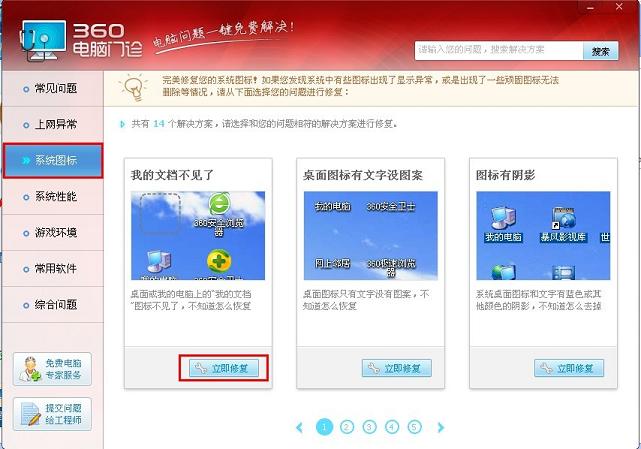Jump to page 3 of solutions
The width and height of the screenshot is (641, 449).
pos(369,427)
